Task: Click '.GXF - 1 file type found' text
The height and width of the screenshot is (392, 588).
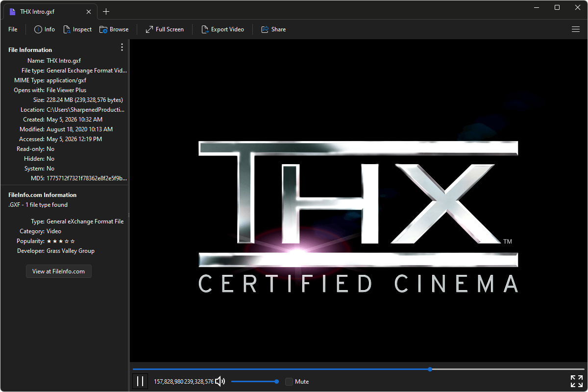Action: pos(38,205)
